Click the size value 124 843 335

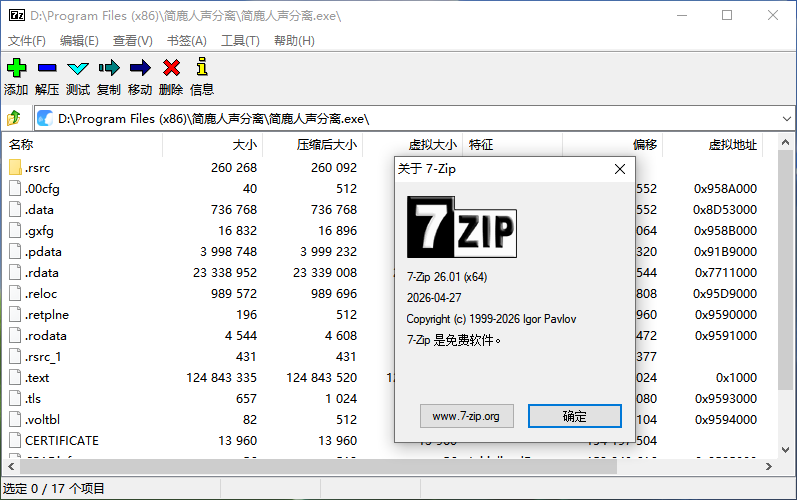221,378
